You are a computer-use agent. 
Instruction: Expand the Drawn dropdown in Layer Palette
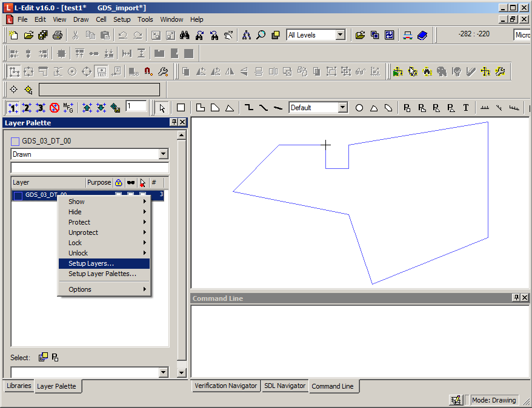point(163,154)
